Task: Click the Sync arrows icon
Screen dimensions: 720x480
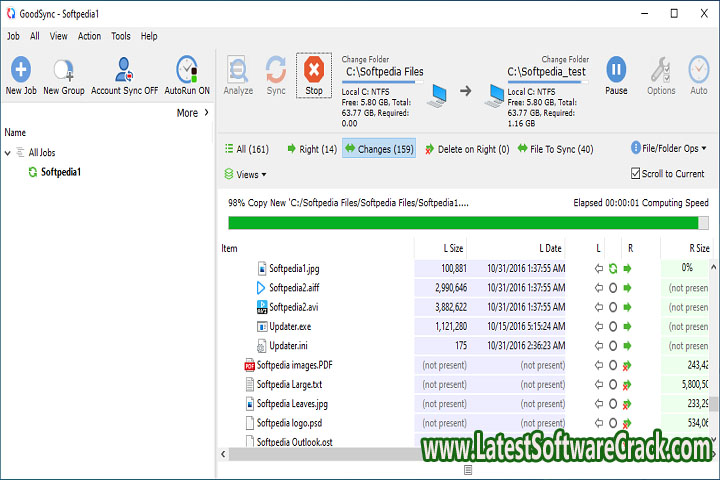Action: (276, 70)
